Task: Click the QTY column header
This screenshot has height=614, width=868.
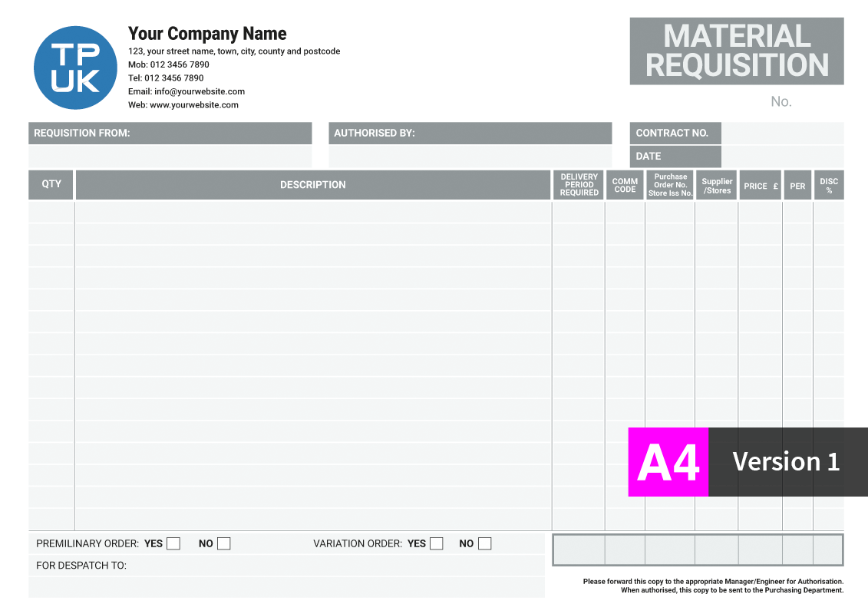Action: pos(51,185)
